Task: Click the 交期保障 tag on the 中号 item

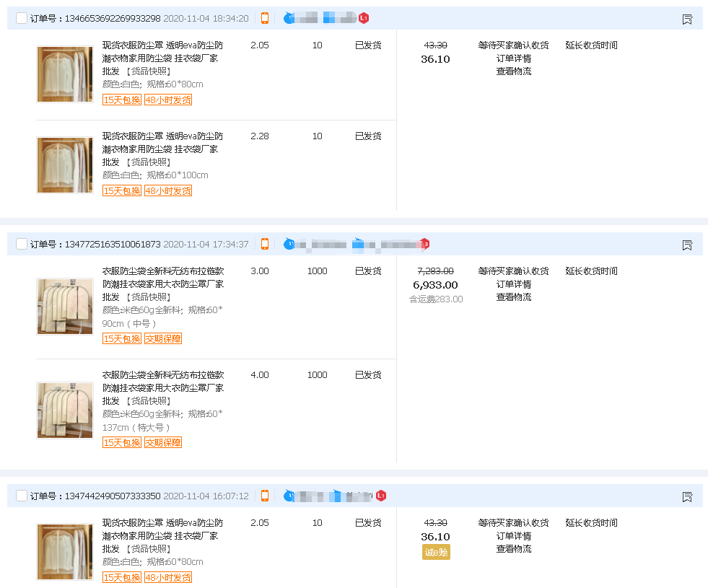Action: [x=162, y=339]
